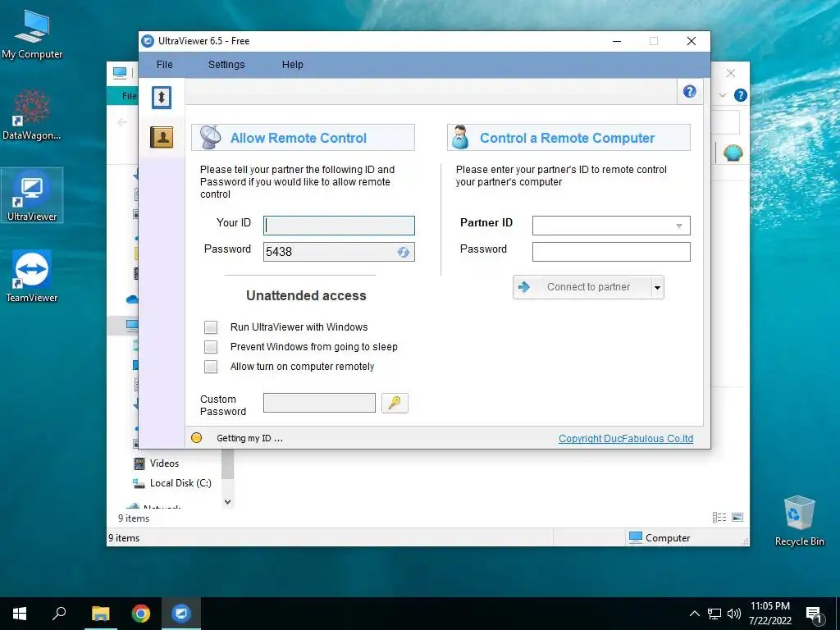
Task: Enable Prevent Windows from going to sleep
Action: coord(211,347)
